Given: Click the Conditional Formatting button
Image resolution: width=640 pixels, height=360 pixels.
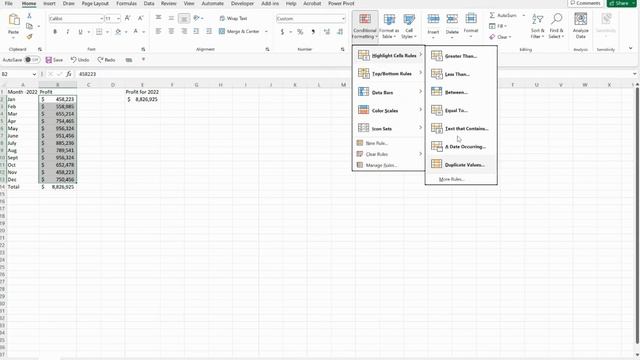Looking at the screenshot, I should click(x=365, y=26).
